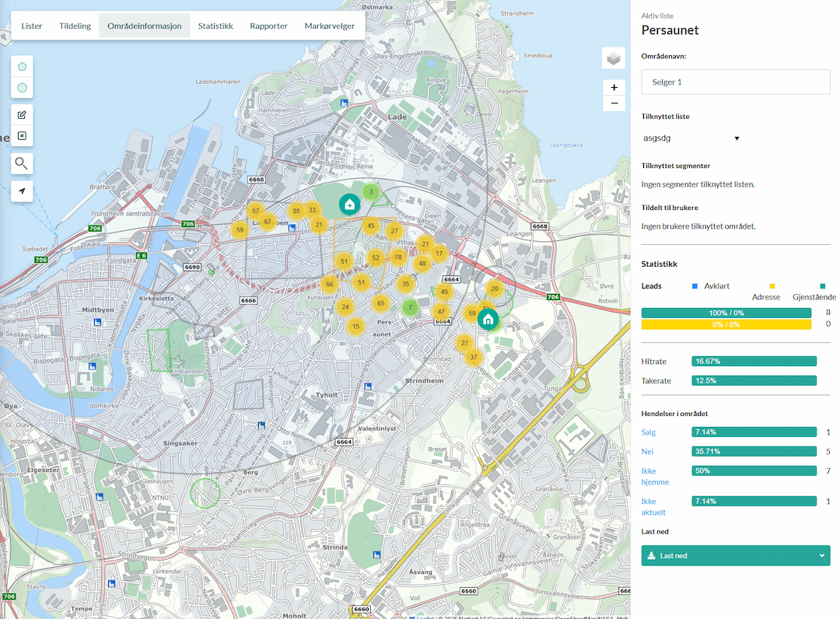Open yellow cluster marker 37
Screen dimensions: 840x619
[474, 357]
